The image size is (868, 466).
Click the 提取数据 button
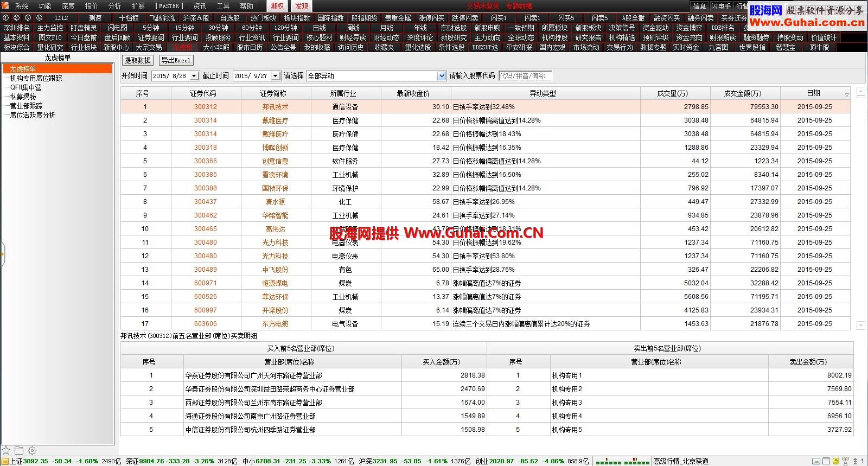pos(138,60)
